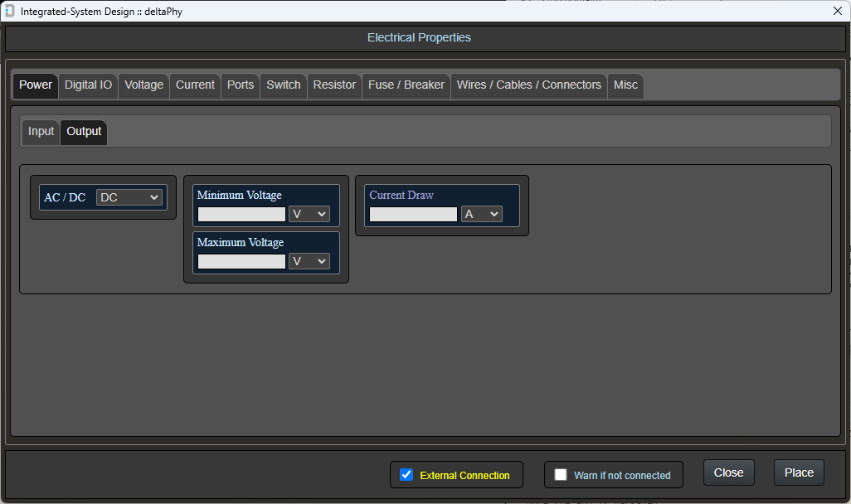Switch to the Digital IO tab
The image size is (851, 504).
point(88,85)
